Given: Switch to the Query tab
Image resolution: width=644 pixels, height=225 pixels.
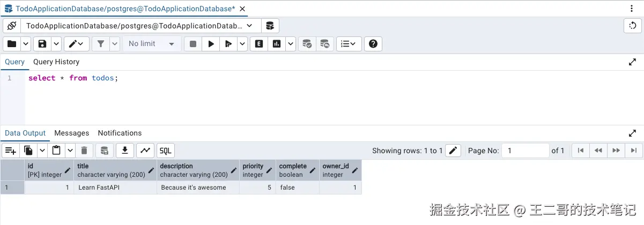Looking at the screenshot, I should pyautogui.click(x=14, y=62).
